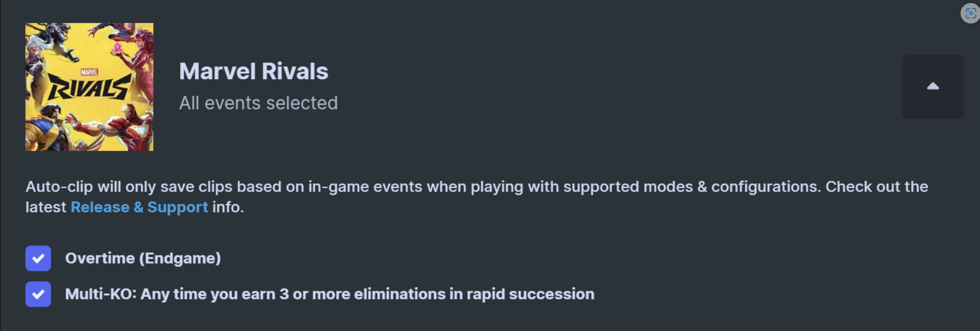Uncheck the Multi-KO eliminations checkbox
The image size is (980, 331).
(38, 294)
